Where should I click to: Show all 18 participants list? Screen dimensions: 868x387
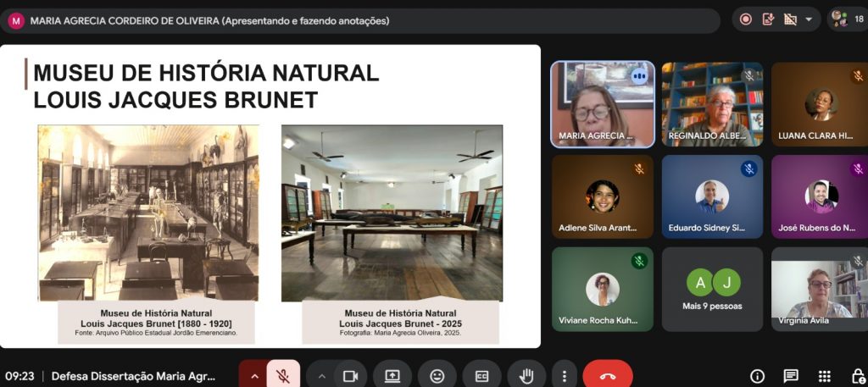(x=848, y=19)
